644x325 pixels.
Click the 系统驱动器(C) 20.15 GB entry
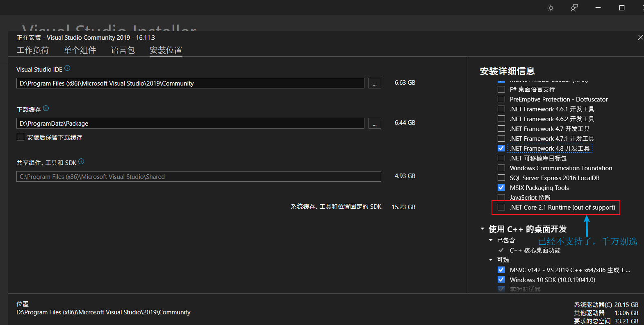pos(606,305)
